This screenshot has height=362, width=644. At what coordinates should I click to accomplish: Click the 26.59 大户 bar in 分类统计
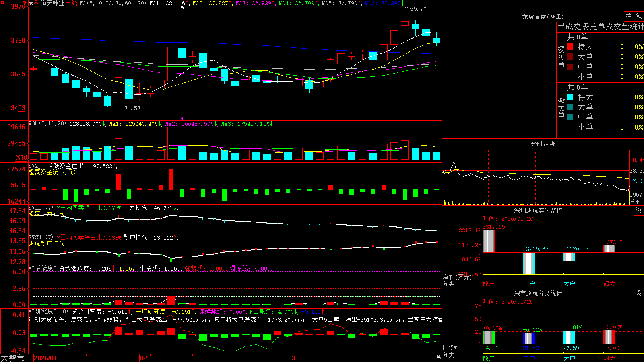[569, 337]
